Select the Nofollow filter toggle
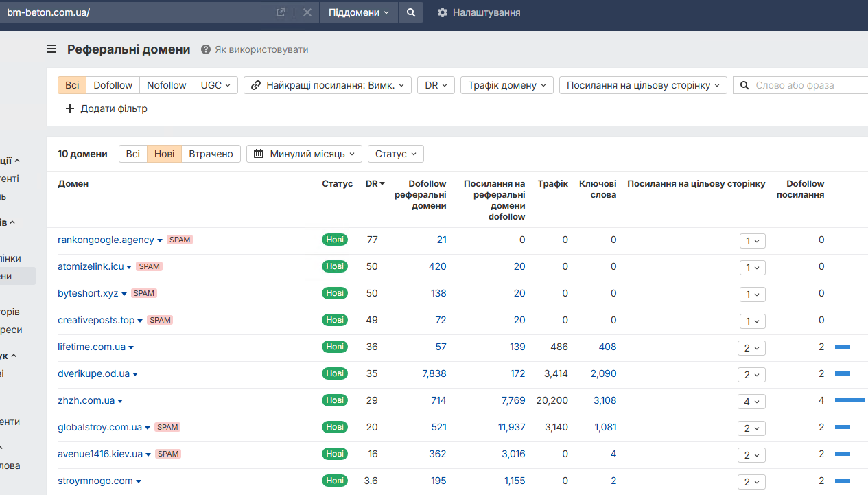Screen dimensions: 868x495 coord(166,85)
